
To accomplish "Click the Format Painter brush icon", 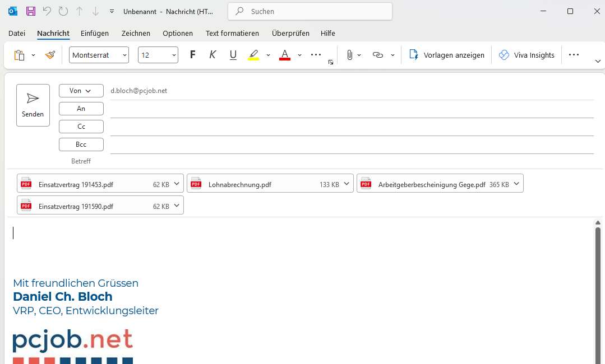I will pos(50,55).
